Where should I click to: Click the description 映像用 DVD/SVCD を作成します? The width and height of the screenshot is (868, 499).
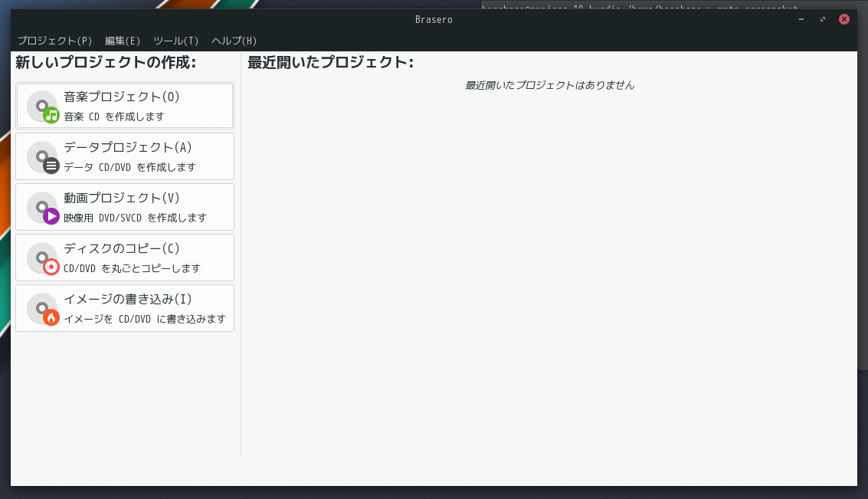pyautogui.click(x=135, y=218)
